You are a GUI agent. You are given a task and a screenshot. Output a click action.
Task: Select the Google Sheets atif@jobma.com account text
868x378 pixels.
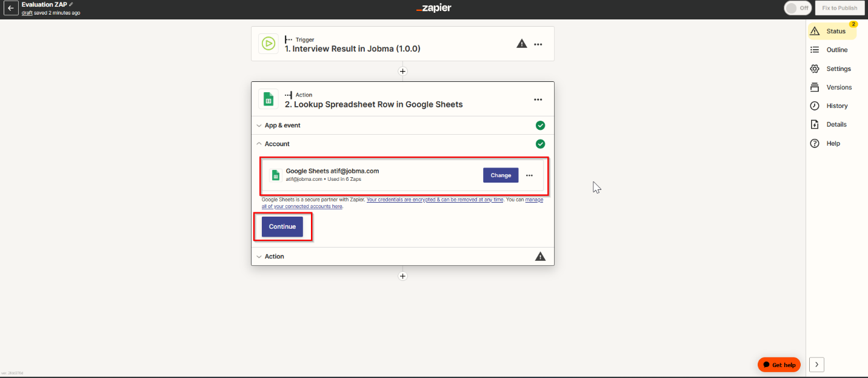332,171
